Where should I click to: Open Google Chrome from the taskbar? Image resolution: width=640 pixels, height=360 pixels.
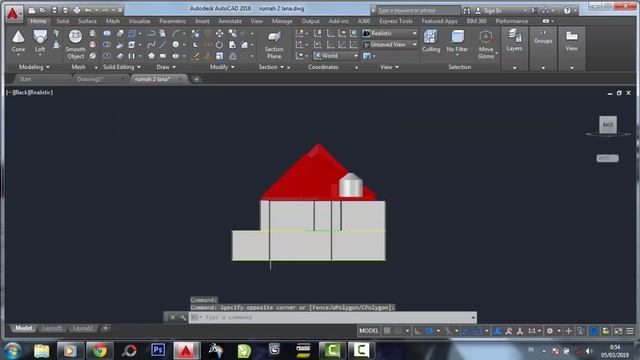pyautogui.click(x=99, y=350)
